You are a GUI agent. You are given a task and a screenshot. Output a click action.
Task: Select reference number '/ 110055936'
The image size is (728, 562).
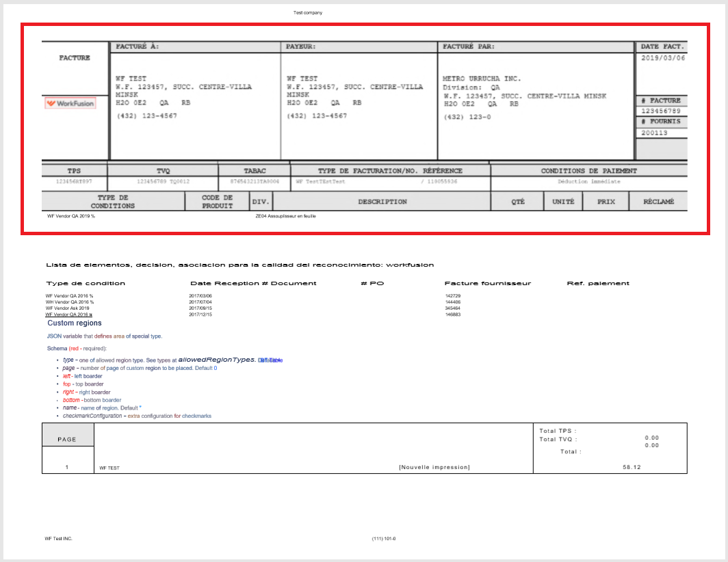click(x=439, y=181)
